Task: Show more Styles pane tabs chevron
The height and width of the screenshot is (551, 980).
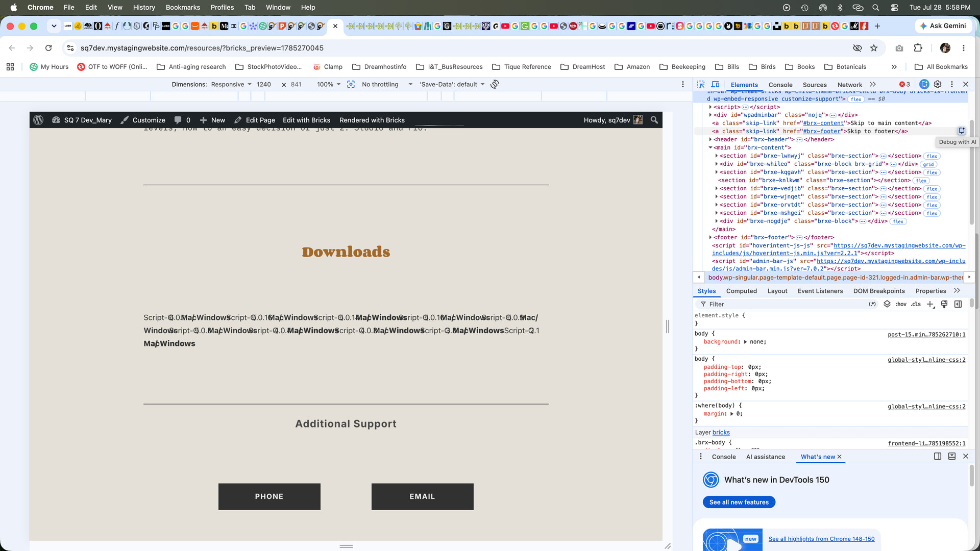Action: point(957,291)
